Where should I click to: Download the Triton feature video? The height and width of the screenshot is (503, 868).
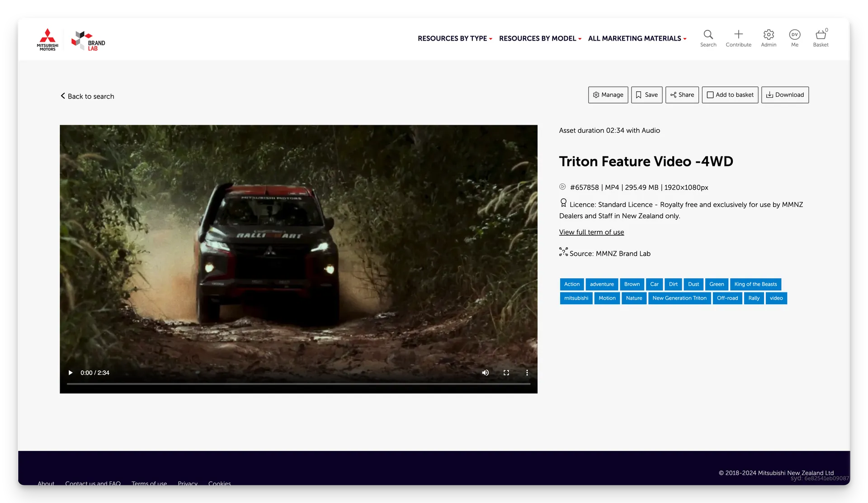[x=785, y=95]
